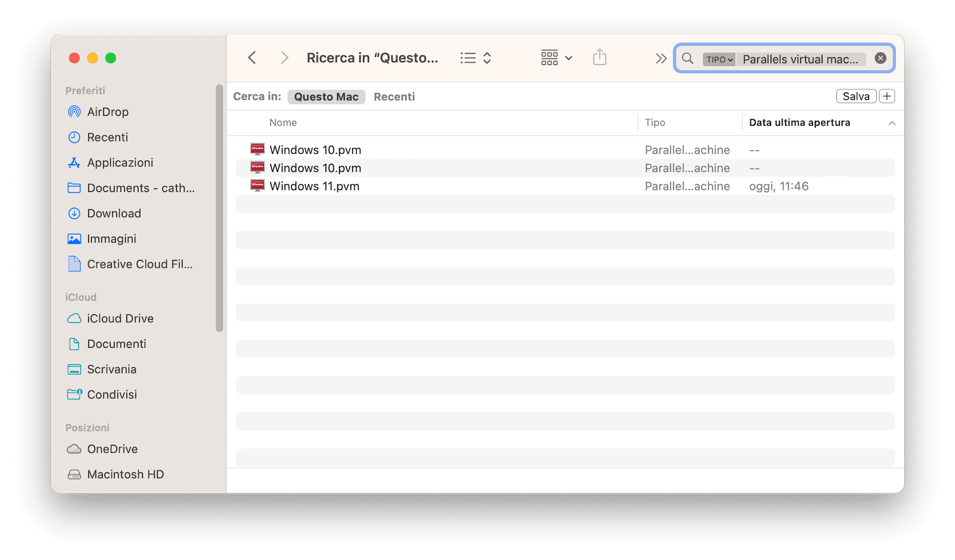
Task: Open AirDrop in sidebar
Action: [107, 112]
